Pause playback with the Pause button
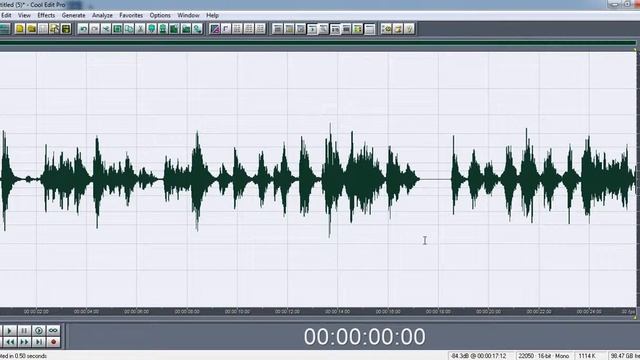 click(24, 330)
